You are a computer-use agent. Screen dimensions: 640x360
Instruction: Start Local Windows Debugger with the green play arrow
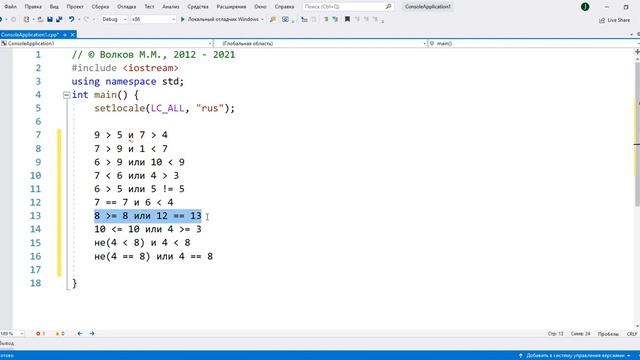click(x=182, y=19)
